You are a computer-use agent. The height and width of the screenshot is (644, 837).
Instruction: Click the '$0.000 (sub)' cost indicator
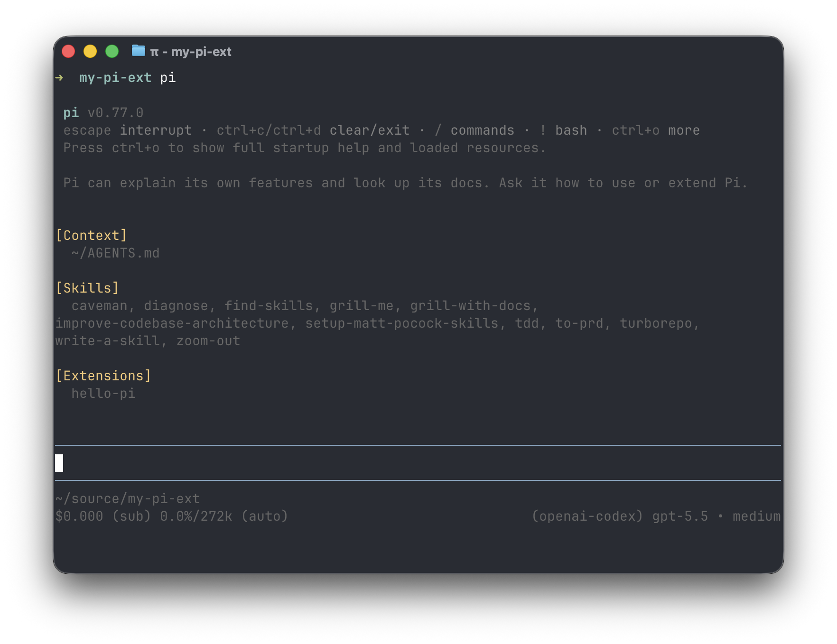(103, 516)
